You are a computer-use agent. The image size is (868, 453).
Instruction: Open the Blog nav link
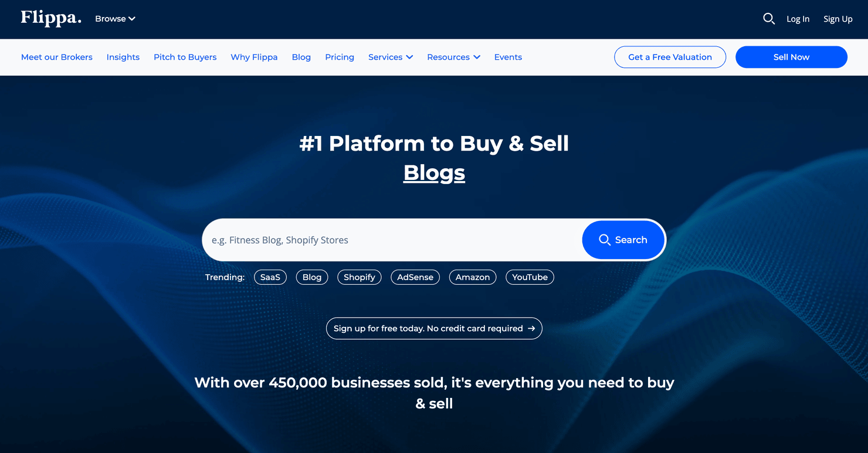[x=301, y=57]
